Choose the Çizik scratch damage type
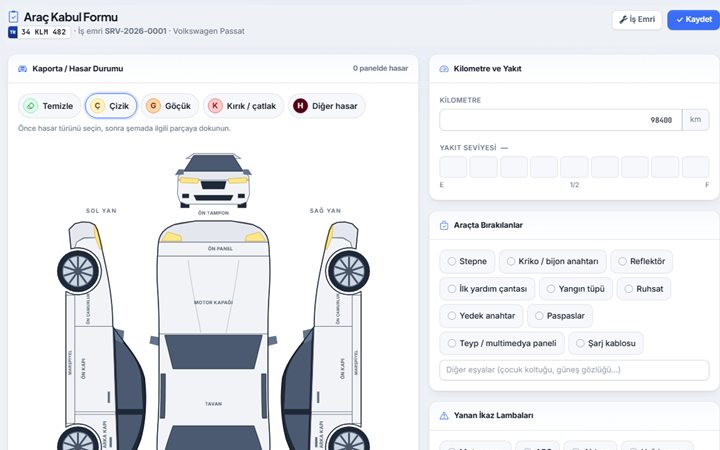 pos(111,106)
